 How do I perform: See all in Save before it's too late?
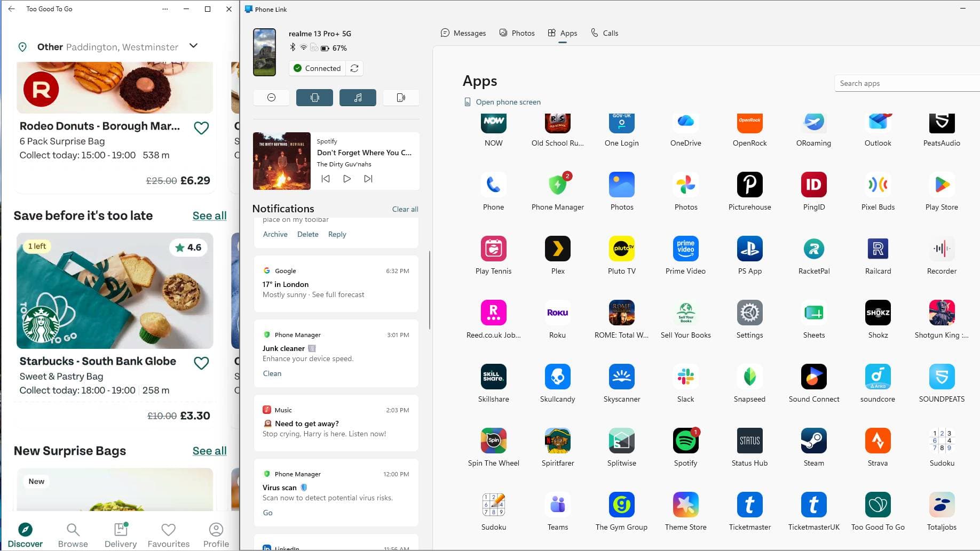pos(209,215)
